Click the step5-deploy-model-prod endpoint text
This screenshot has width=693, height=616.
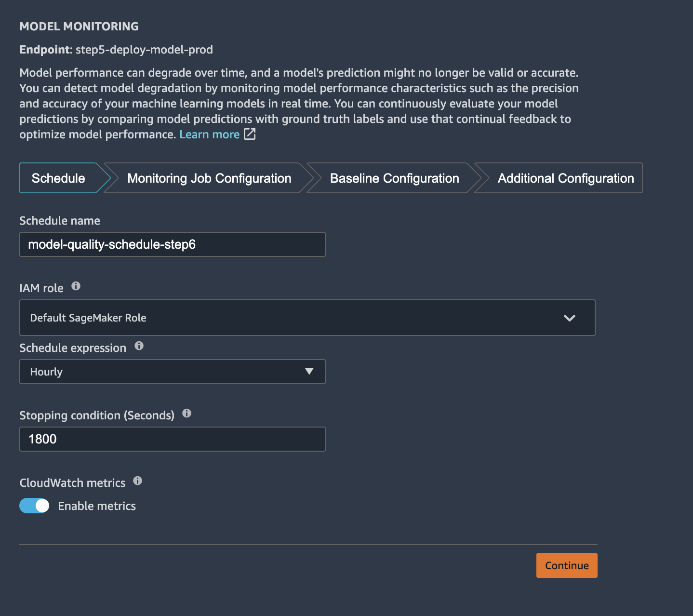coord(144,50)
